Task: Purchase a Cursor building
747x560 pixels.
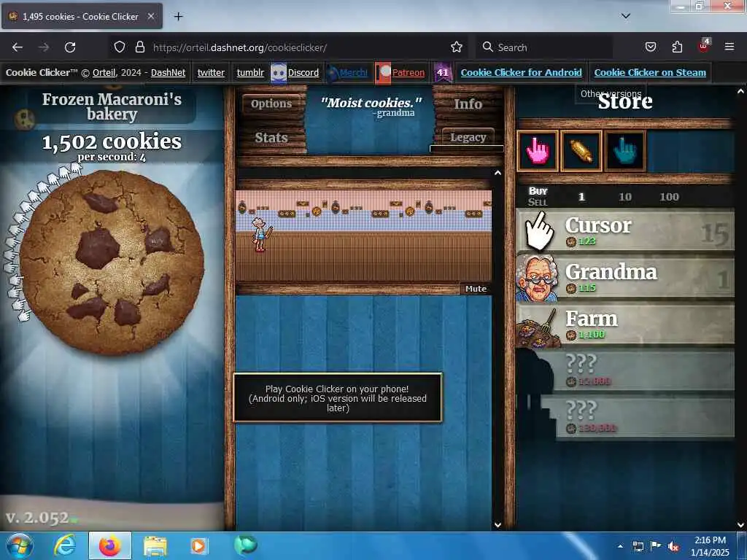Action: (625, 231)
